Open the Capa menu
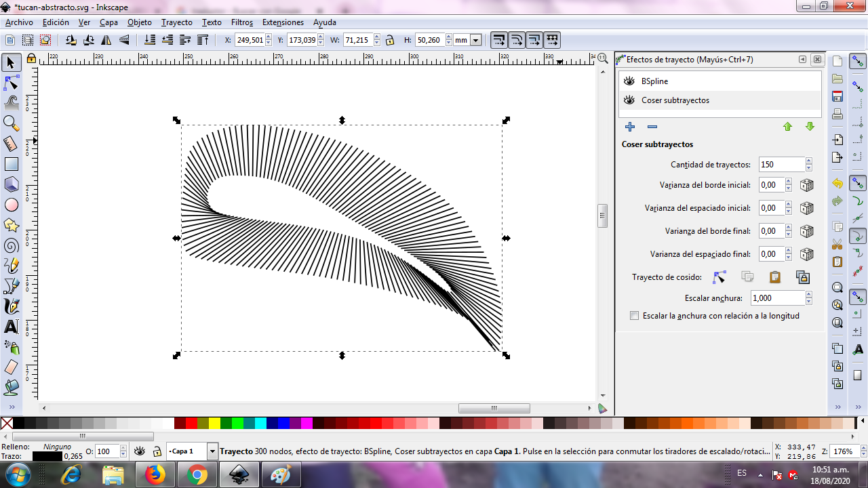Viewport: 868px width, 488px height. [x=108, y=22]
